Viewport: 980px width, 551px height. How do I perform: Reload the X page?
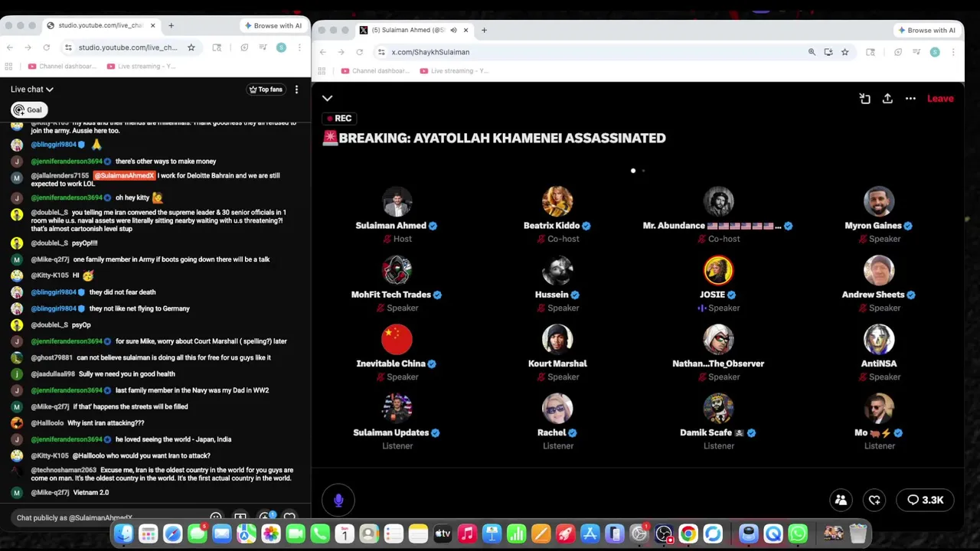pyautogui.click(x=360, y=52)
